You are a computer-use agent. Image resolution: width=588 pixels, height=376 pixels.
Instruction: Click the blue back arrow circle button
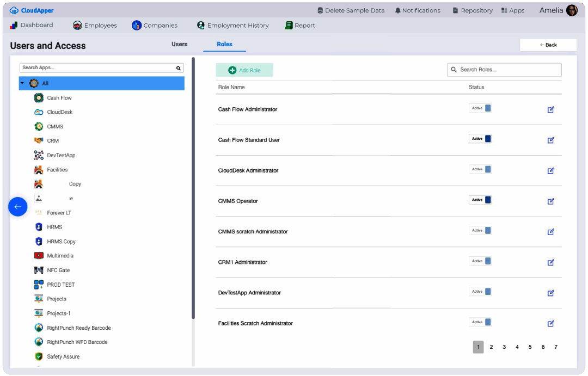click(17, 207)
